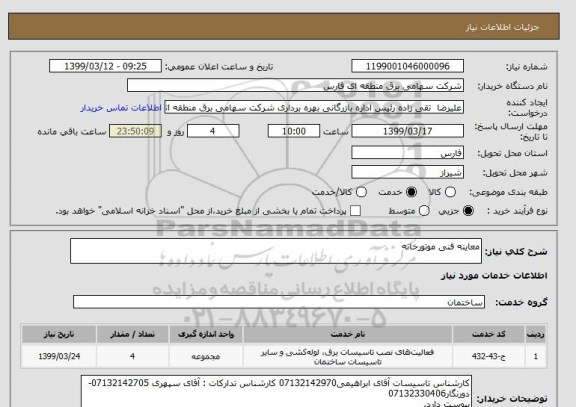Viewport: 576px width, 407px height.
Task: Click the تاریخ نیاز column header
Action: click(x=59, y=334)
